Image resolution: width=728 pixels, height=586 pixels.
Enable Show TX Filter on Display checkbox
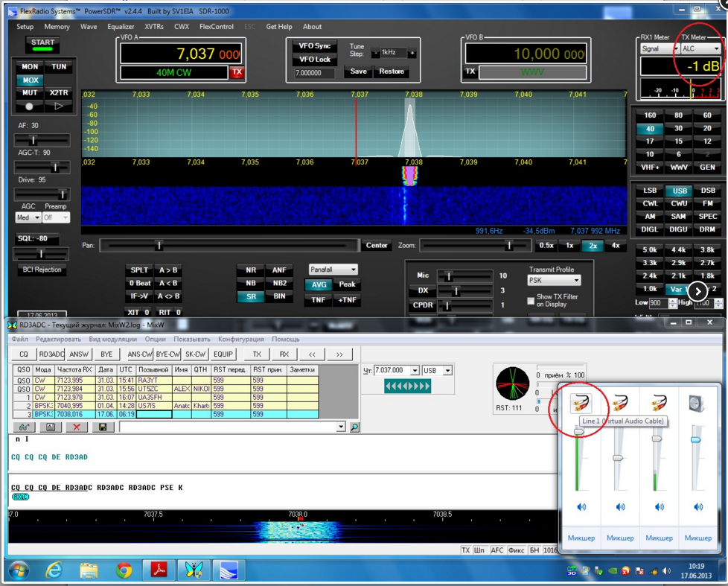(x=530, y=300)
